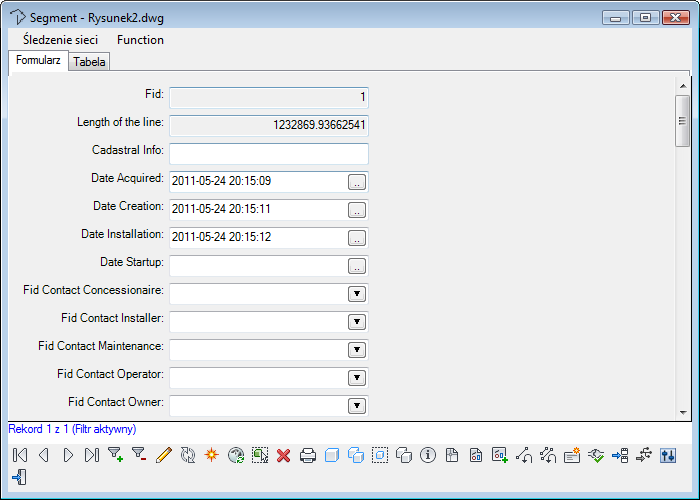Open the Śledzenie sieci menu

point(60,40)
